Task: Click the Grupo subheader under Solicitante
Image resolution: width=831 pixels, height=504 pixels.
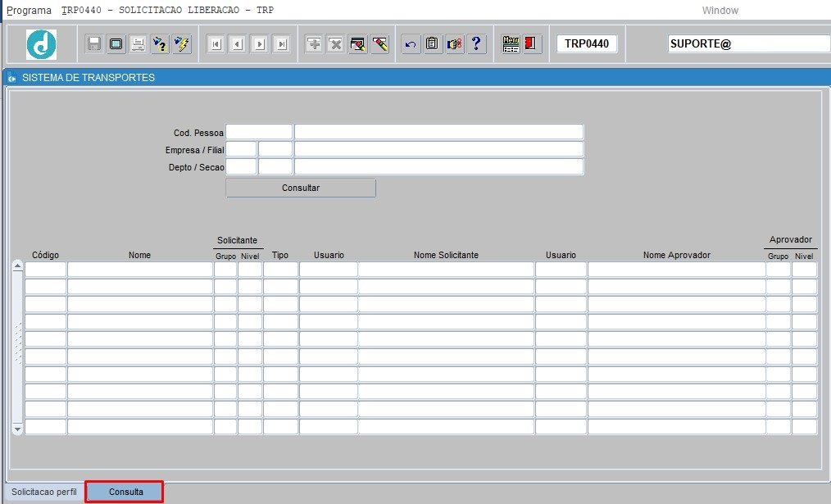Action: pyautogui.click(x=225, y=256)
